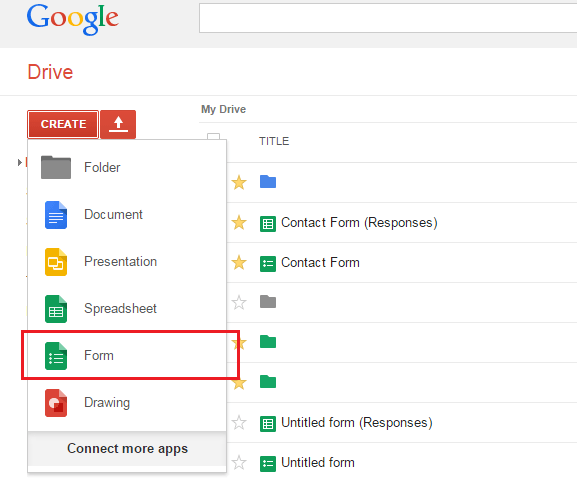Viewport: 577px width, 482px height.
Task: Select the Presentation slides icon
Action: coord(56,262)
